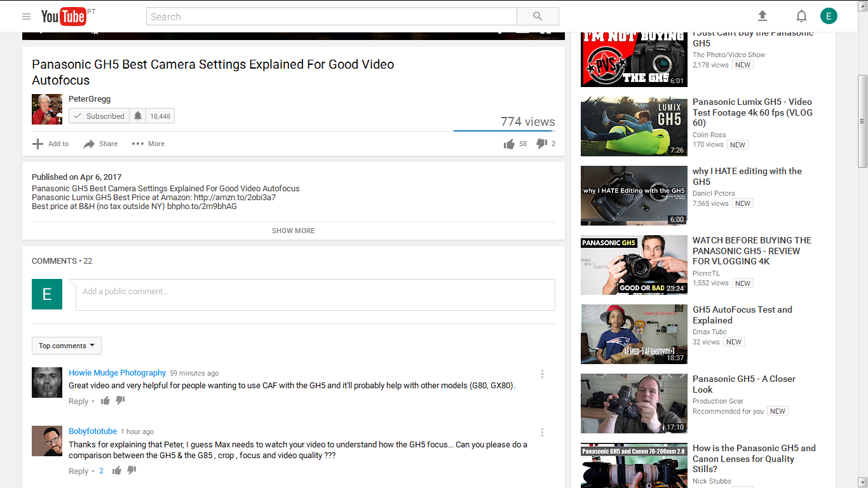Reply to Bobyfototube comment

(x=79, y=471)
